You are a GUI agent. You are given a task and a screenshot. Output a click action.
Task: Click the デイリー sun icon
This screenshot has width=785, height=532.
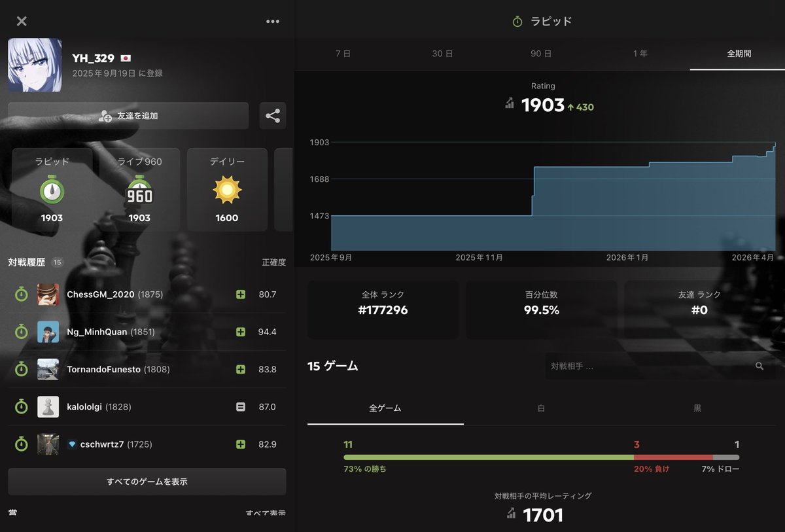227,190
